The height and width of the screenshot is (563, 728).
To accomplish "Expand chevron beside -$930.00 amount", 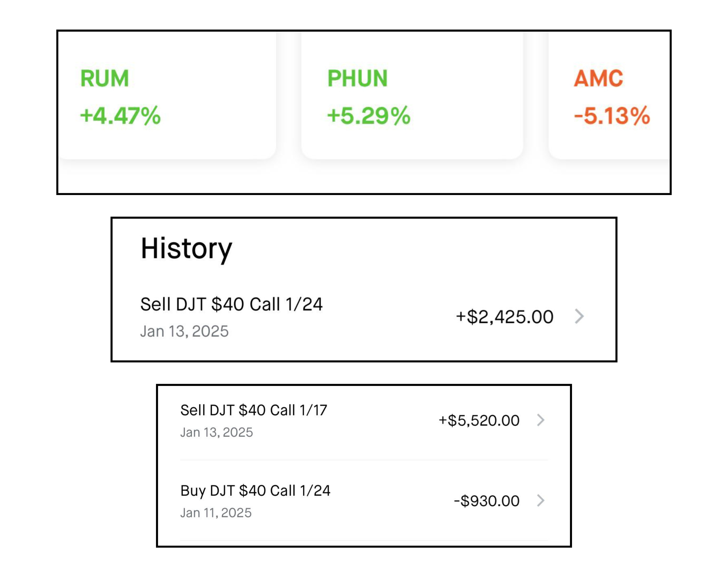I will (x=541, y=500).
